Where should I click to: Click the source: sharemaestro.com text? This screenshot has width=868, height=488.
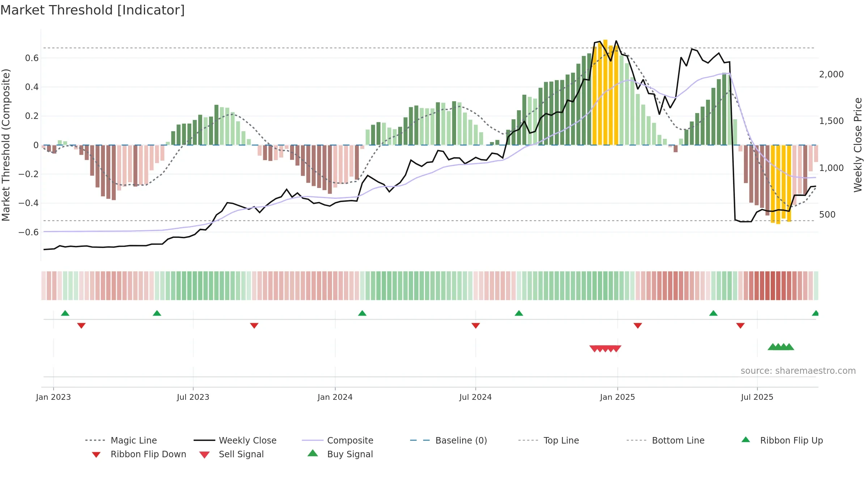coord(798,371)
